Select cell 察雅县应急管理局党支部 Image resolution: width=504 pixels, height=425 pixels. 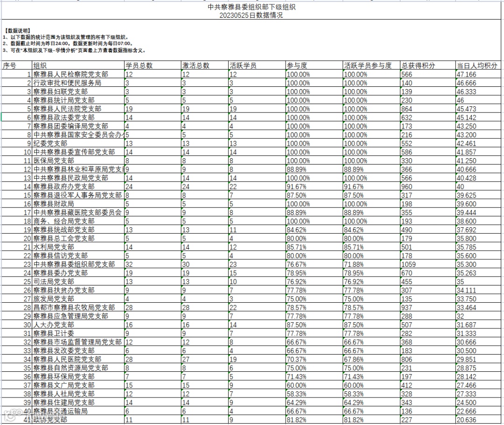(78, 316)
